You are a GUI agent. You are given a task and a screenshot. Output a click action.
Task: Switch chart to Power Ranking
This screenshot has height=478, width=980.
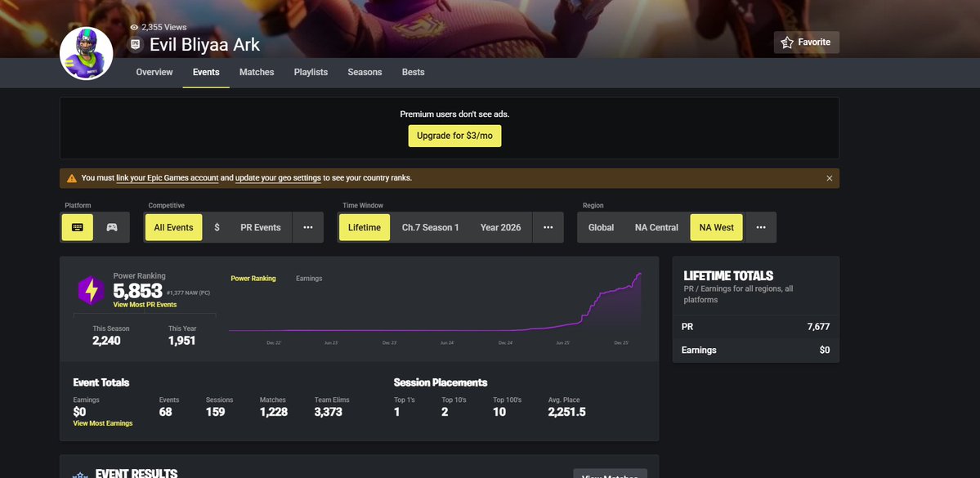coord(253,279)
